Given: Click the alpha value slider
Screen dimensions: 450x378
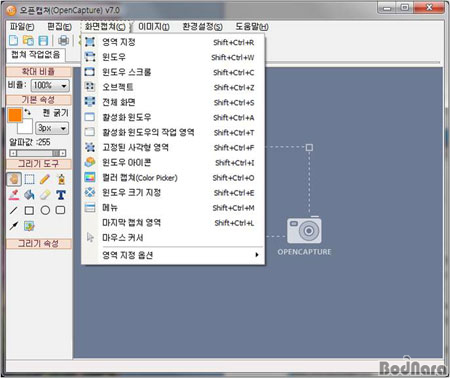Looking at the screenshot, I should (x=38, y=153).
